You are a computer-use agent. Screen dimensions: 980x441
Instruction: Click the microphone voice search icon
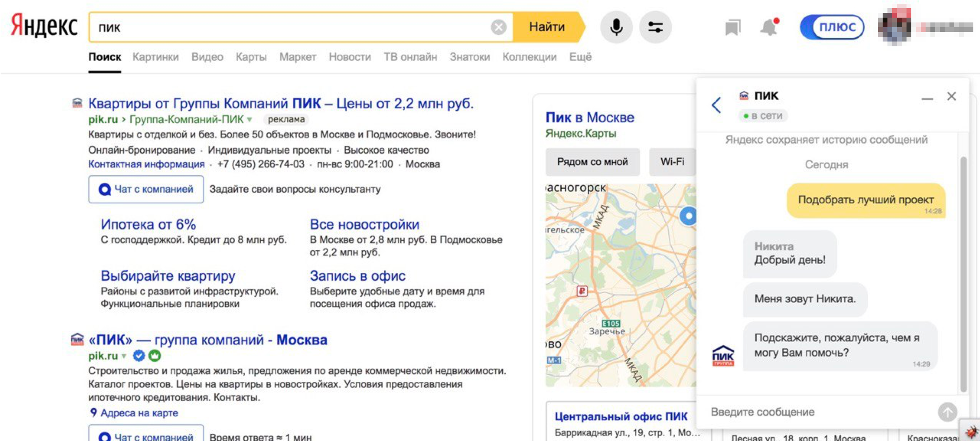click(616, 27)
